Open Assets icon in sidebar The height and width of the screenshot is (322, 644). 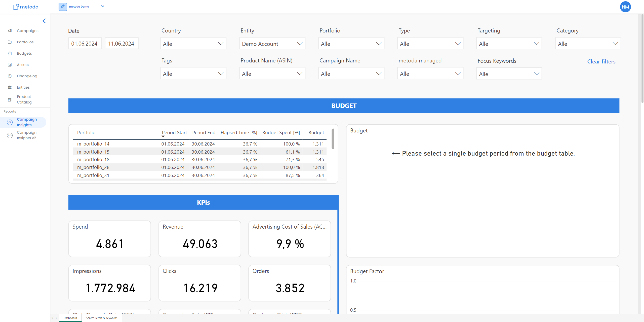click(10, 65)
